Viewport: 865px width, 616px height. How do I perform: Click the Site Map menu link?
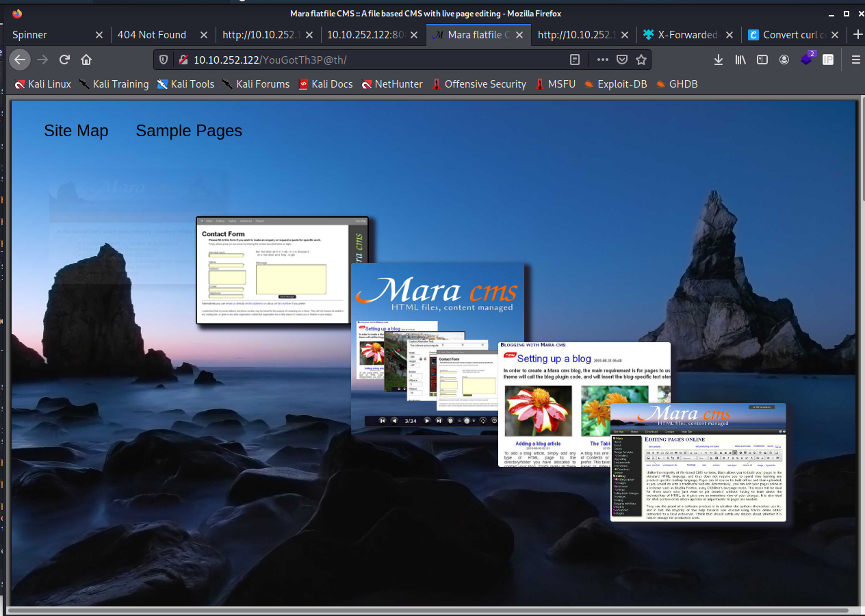[76, 131]
